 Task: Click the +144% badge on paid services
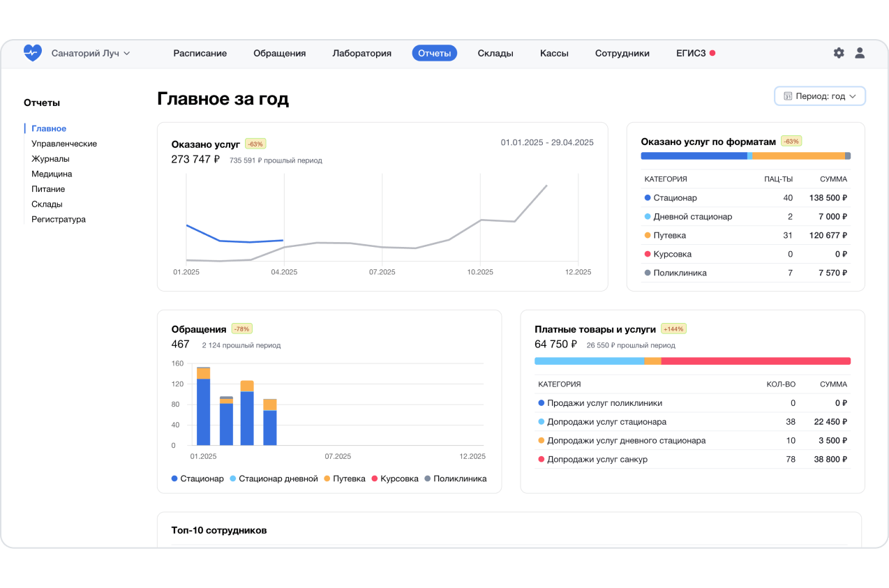673,329
